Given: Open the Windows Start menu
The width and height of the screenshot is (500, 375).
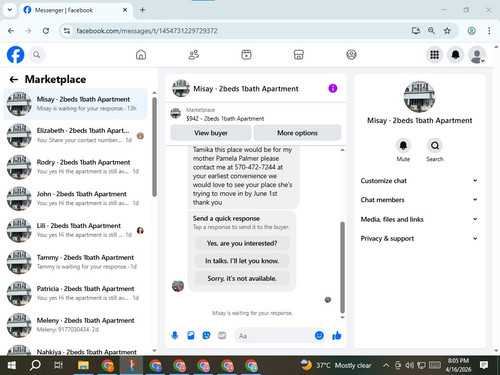Looking at the screenshot, I should point(12,365).
